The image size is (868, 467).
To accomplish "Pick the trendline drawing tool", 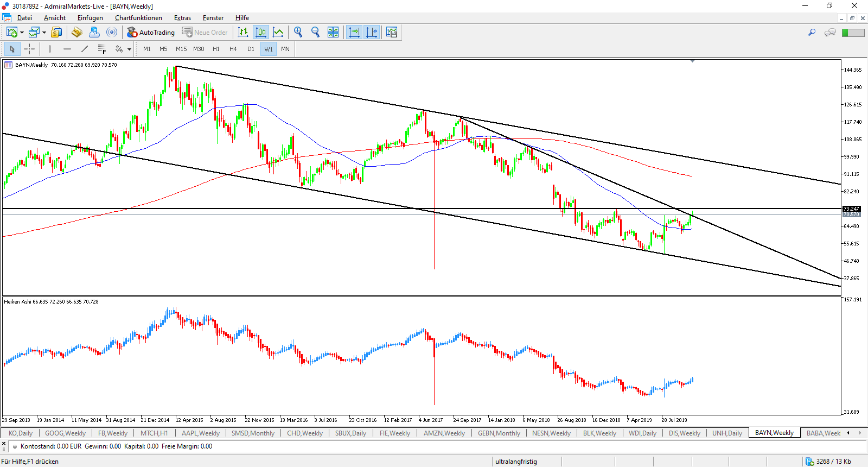I will 85,49.
